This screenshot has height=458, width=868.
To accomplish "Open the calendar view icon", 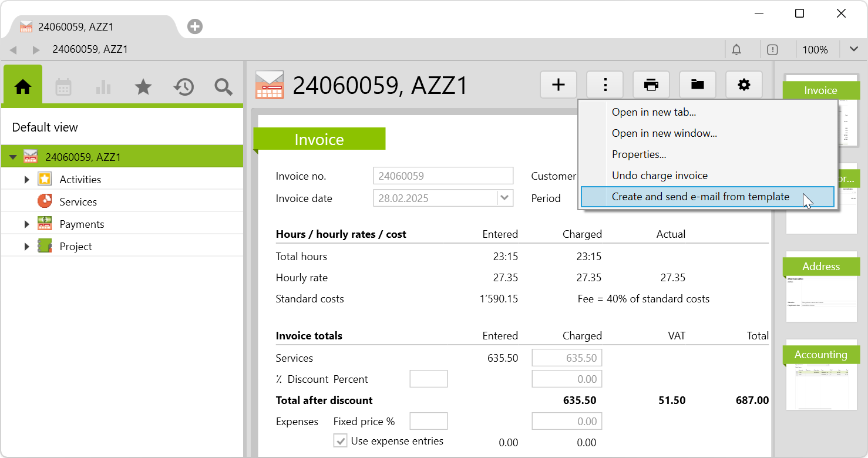I will pos(63,87).
